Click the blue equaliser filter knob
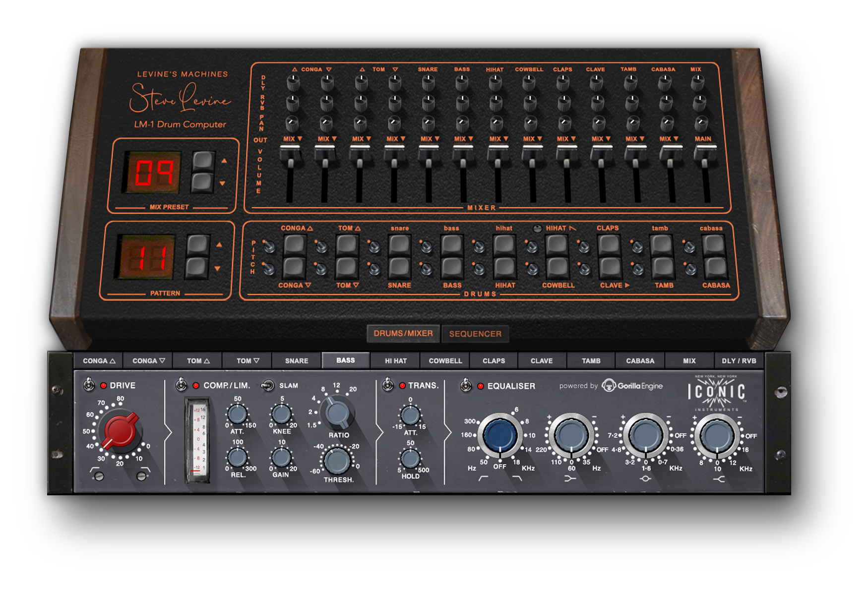 (499, 435)
